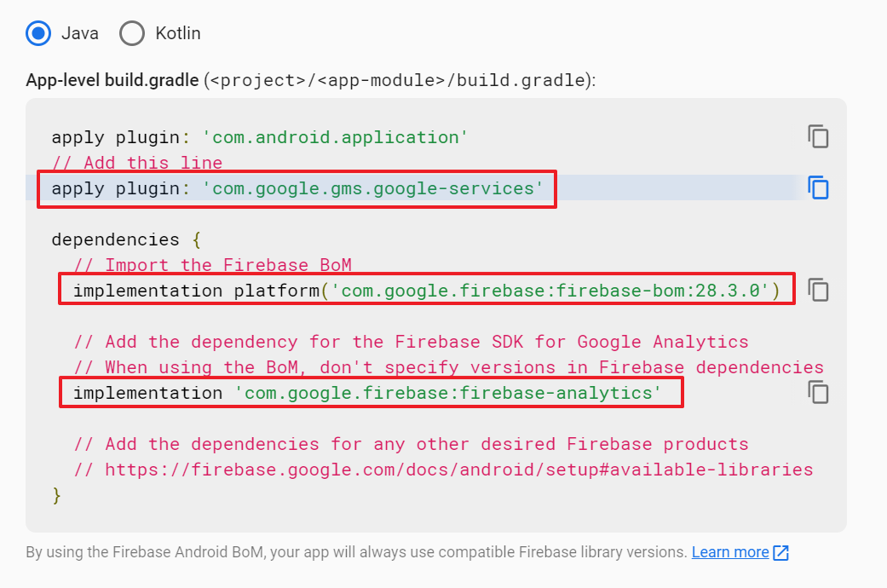Click the 'com.google.gms.google-services' plugin line
The height and width of the screenshot is (588, 887).
click(x=297, y=188)
